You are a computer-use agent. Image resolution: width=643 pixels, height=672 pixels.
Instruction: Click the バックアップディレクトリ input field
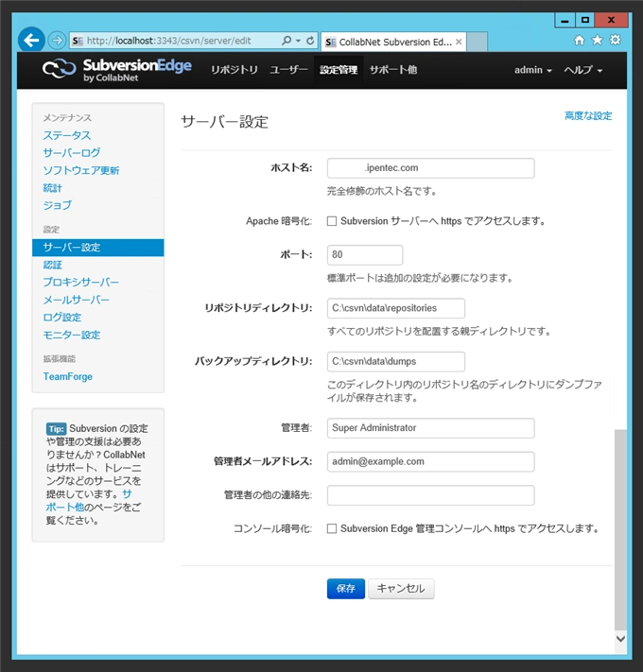click(x=396, y=362)
